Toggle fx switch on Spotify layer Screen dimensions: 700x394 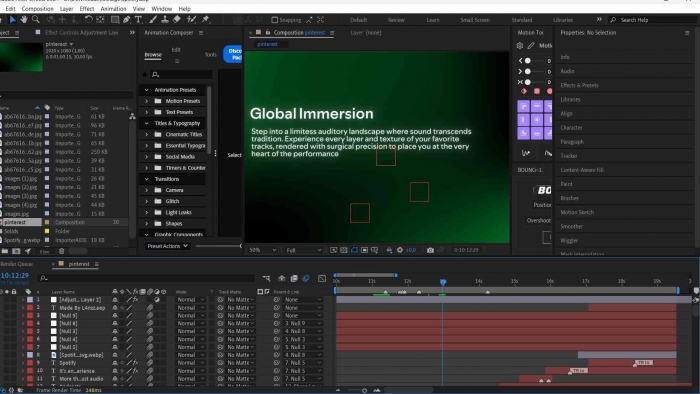(x=136, y=363)
